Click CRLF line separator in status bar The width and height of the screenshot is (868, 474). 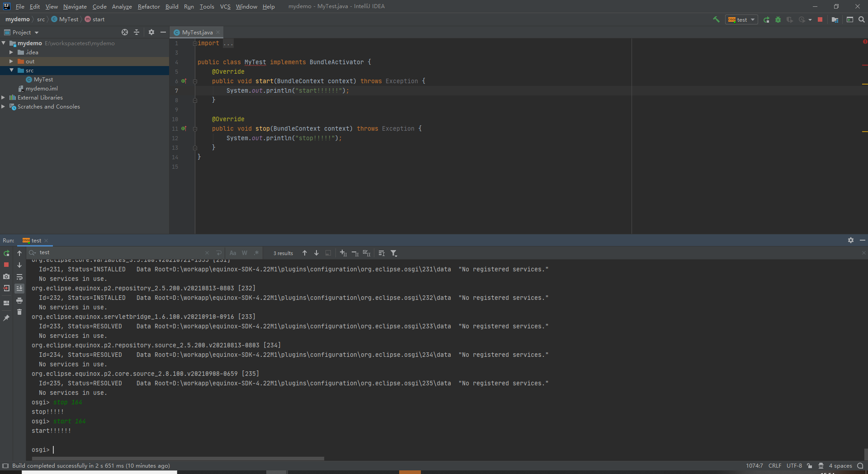[775, 466]
